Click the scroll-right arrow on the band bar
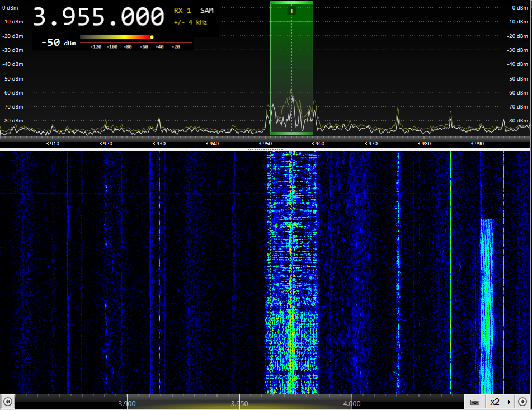Screen dimensions: 532x410 click(x=522, y=402)
